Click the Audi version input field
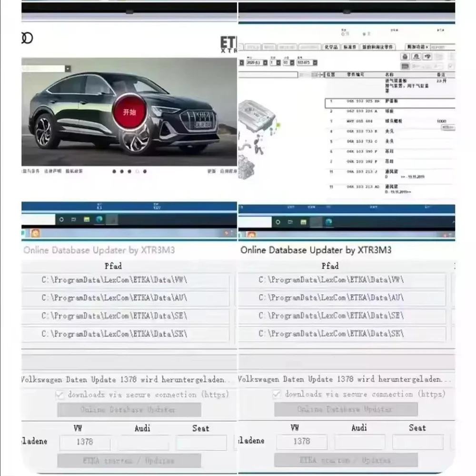Image resolution: width=476 pixels, height=476 pixels. pos(144,443)
